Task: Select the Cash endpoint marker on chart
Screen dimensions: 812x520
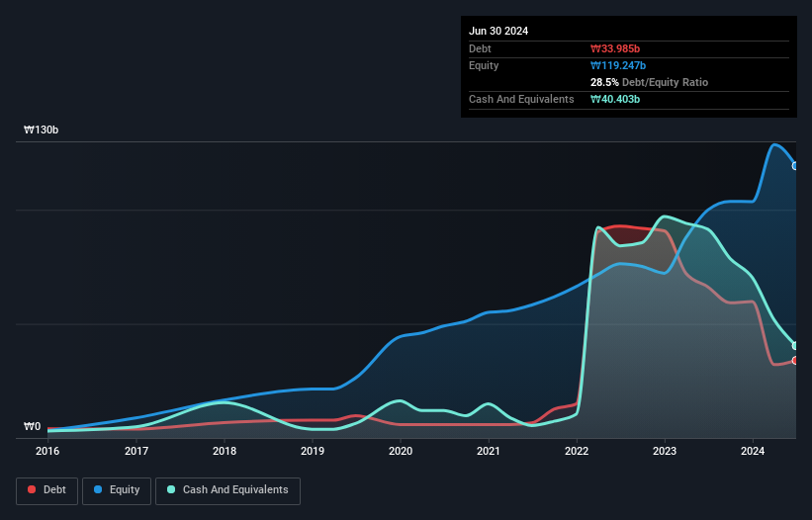Action: pyautogui.click(x=795, y=345)
